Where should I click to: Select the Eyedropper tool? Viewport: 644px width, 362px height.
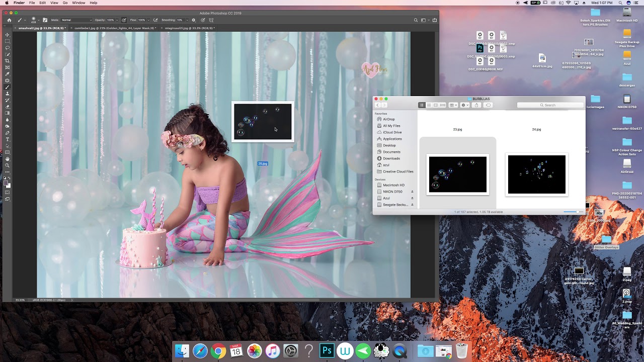pyautogui.click(x=8, y=73)
